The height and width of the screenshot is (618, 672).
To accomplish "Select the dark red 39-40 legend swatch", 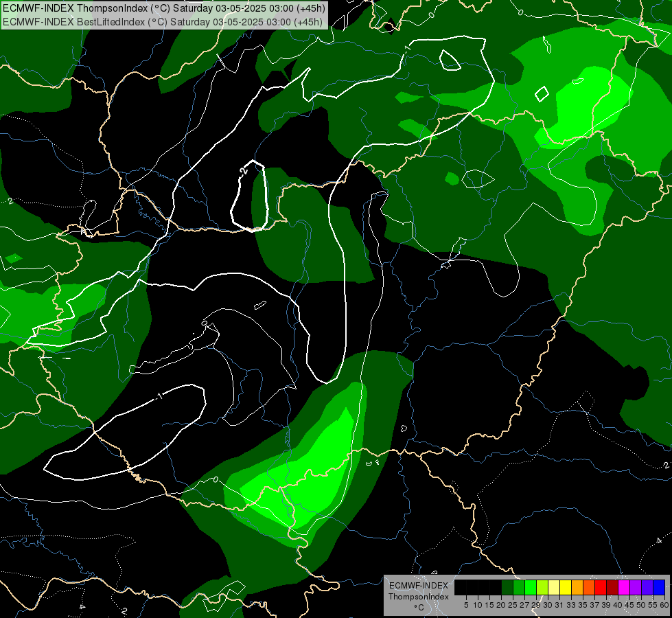I will 612,587.
